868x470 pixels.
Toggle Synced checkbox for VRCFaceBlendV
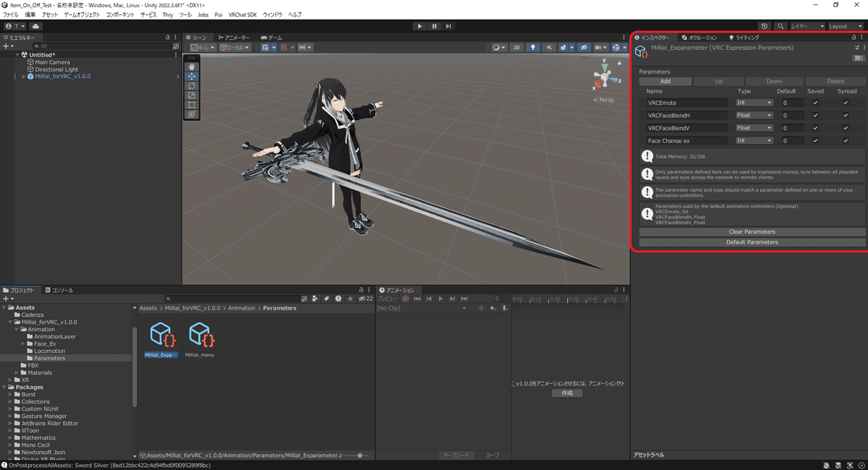[846, 128]
